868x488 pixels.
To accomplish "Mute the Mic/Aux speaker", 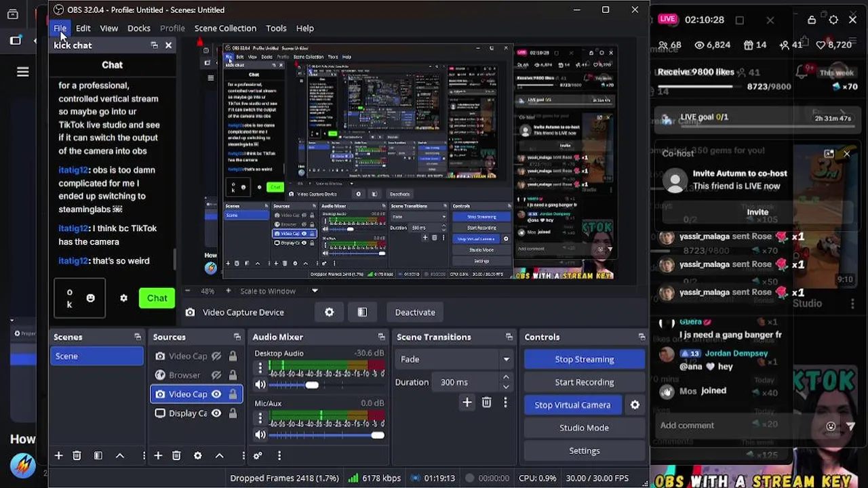I will 260,435.
